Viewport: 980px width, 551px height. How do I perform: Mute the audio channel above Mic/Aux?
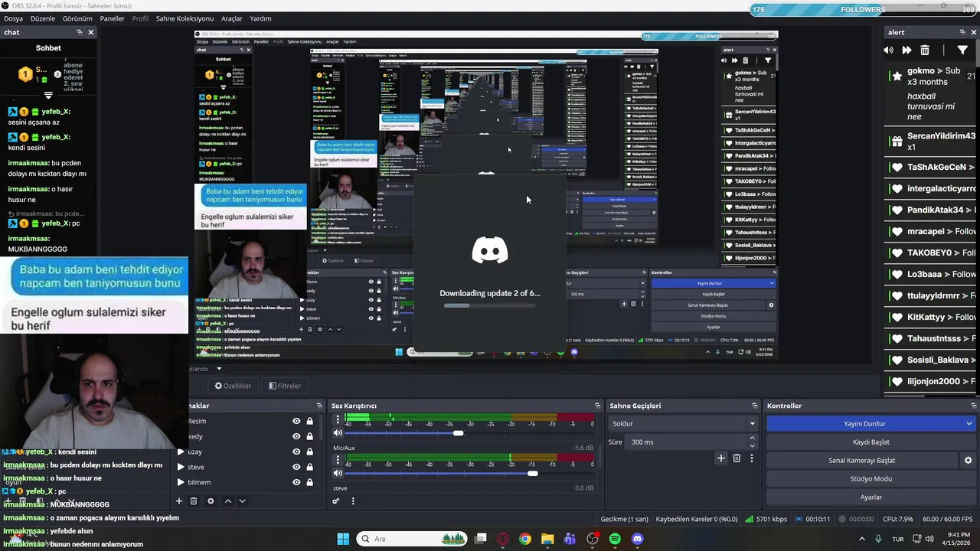pyautogui.click(x=338, y=433)
